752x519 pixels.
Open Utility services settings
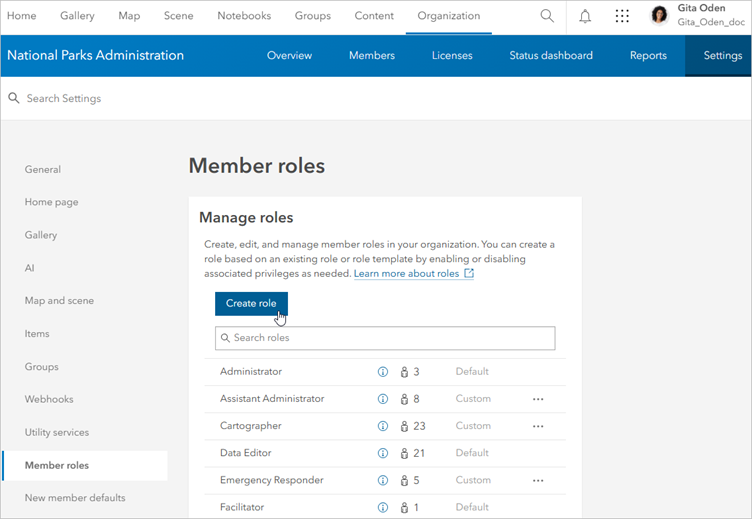click(57, 433)
